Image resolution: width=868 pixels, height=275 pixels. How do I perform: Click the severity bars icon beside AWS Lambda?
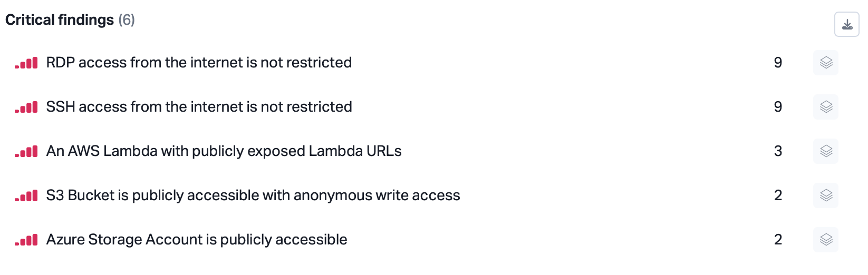coord(26,152)
